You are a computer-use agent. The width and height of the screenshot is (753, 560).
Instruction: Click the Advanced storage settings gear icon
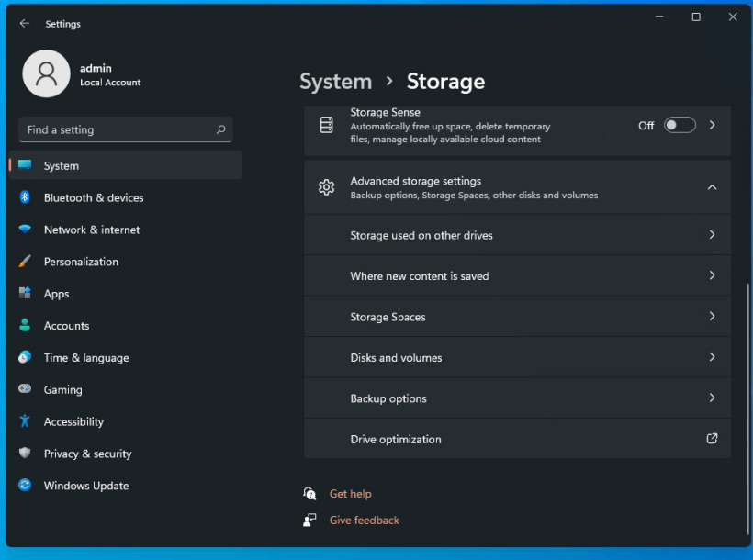point(326,186)
